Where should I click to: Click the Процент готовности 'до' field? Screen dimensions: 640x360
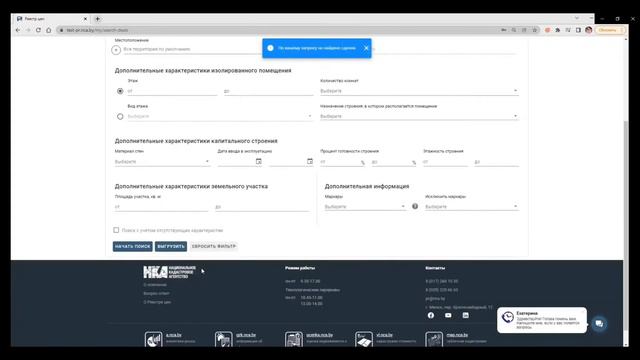[x=393, y=162]
